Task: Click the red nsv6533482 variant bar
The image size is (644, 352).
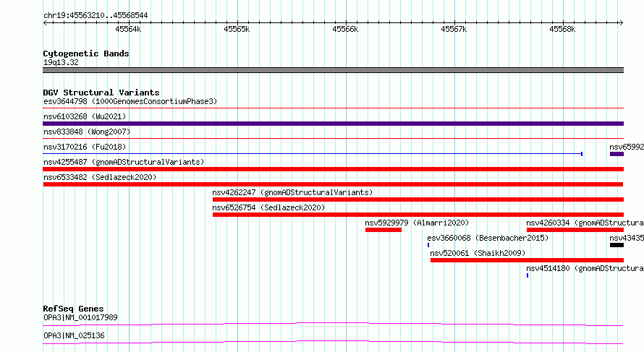Action: [333, 184]
